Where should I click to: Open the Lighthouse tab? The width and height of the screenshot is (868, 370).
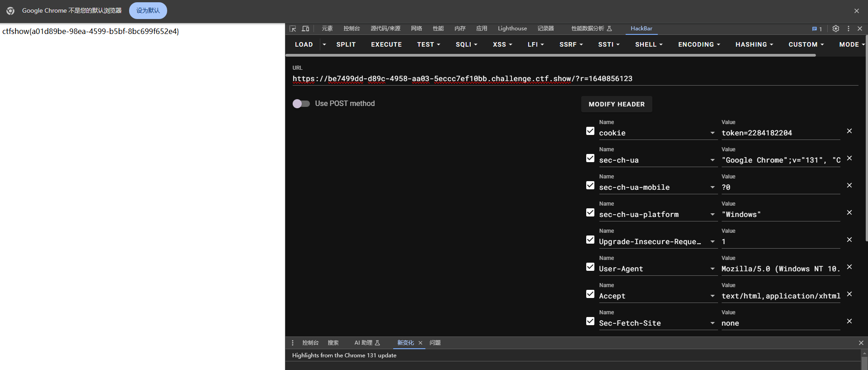[512, 29]
